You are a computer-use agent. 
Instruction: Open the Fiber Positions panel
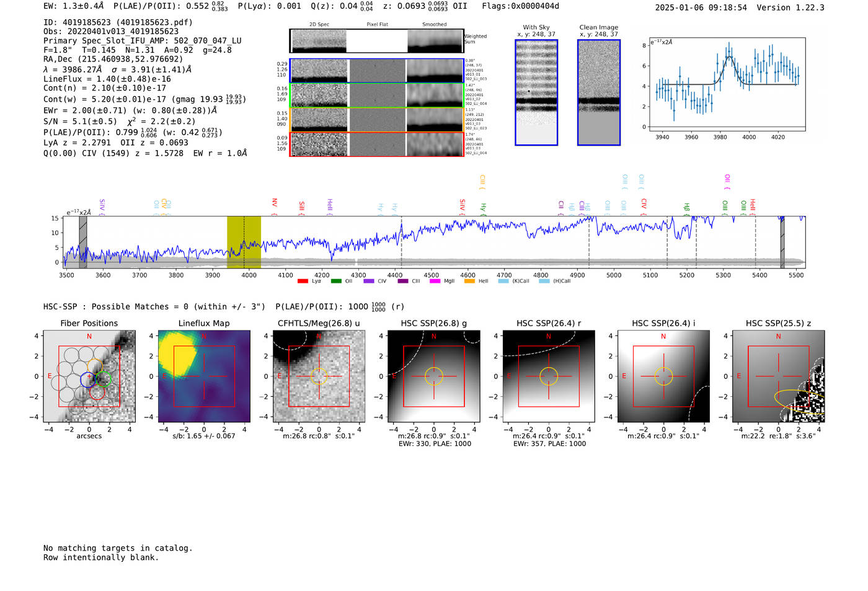tap(89, 376)
